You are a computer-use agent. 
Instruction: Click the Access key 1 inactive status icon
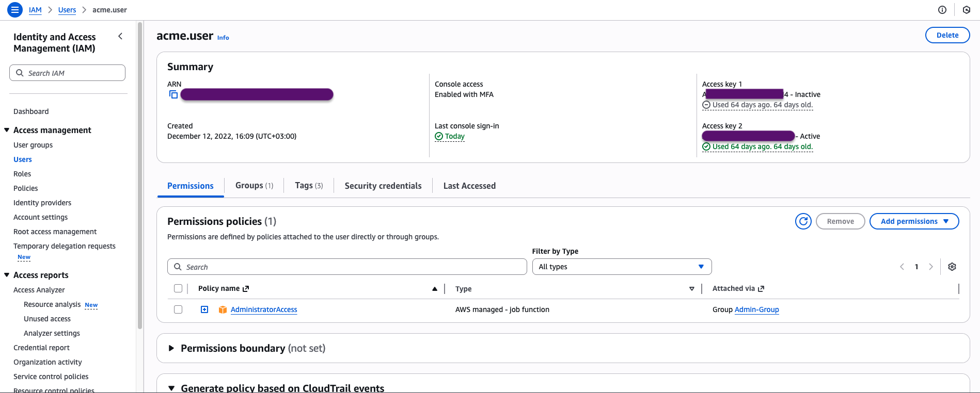(706, 105)
